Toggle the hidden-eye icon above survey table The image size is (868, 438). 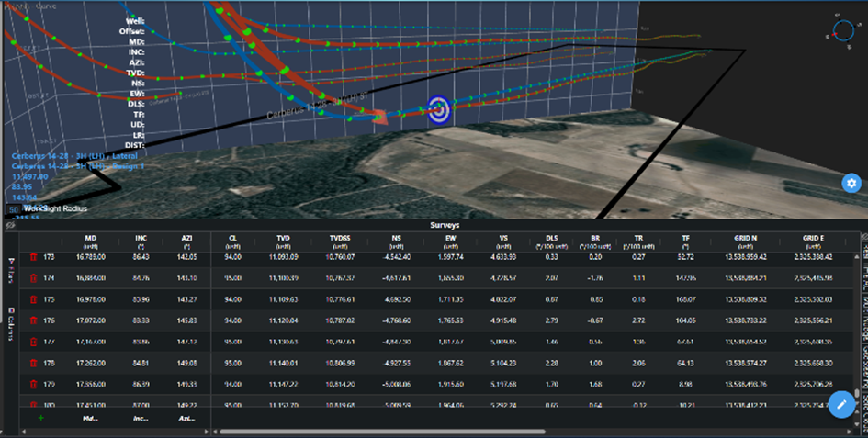point(10,224)
